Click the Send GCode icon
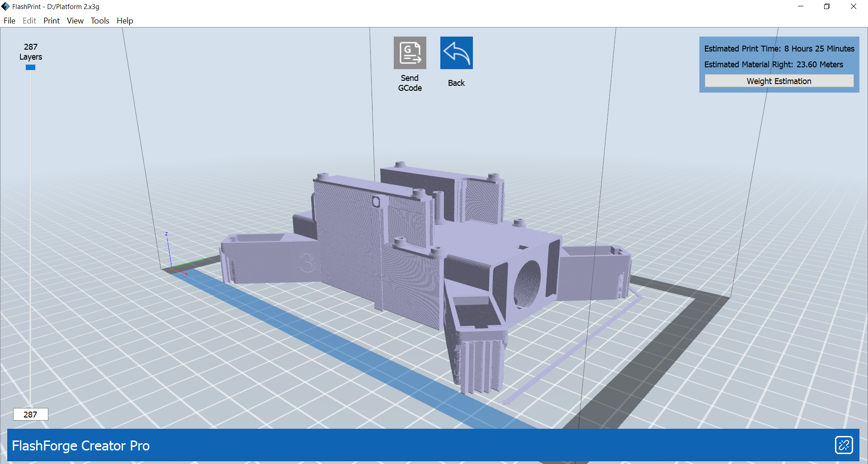Image resolution: width=868 pixels, height=464 pixels. tap(410, 53)
